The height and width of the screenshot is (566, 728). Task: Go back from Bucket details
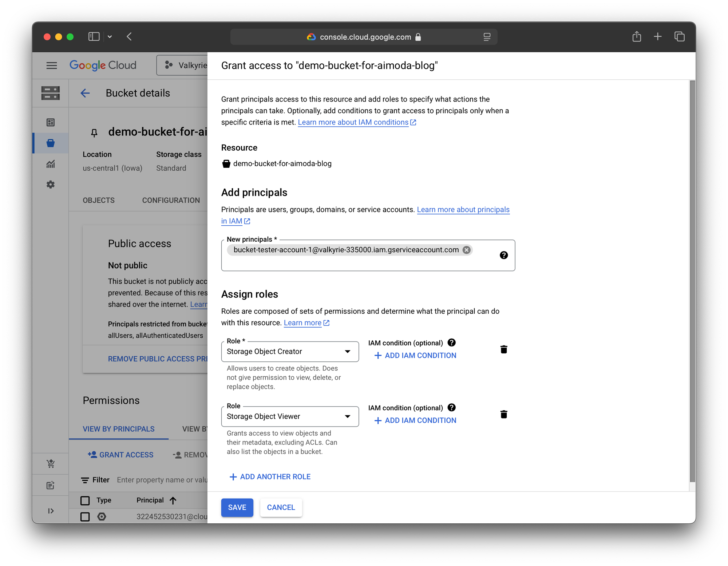85,93
